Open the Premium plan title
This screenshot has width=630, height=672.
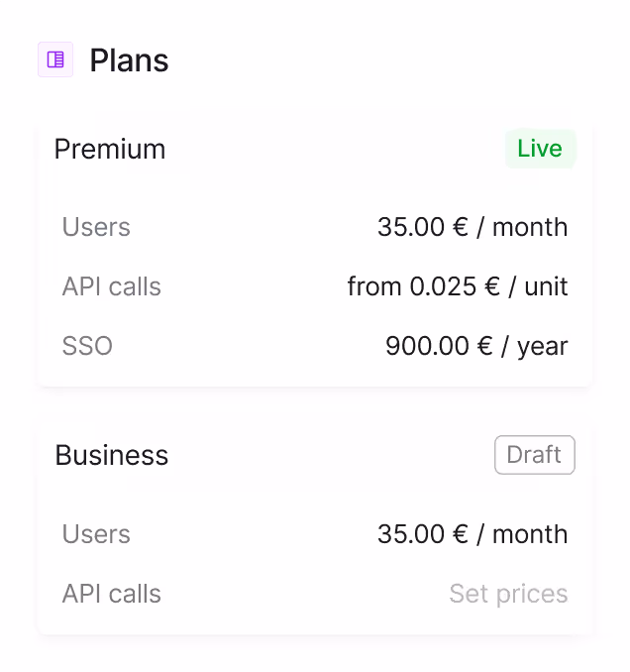tap(110, 149)
